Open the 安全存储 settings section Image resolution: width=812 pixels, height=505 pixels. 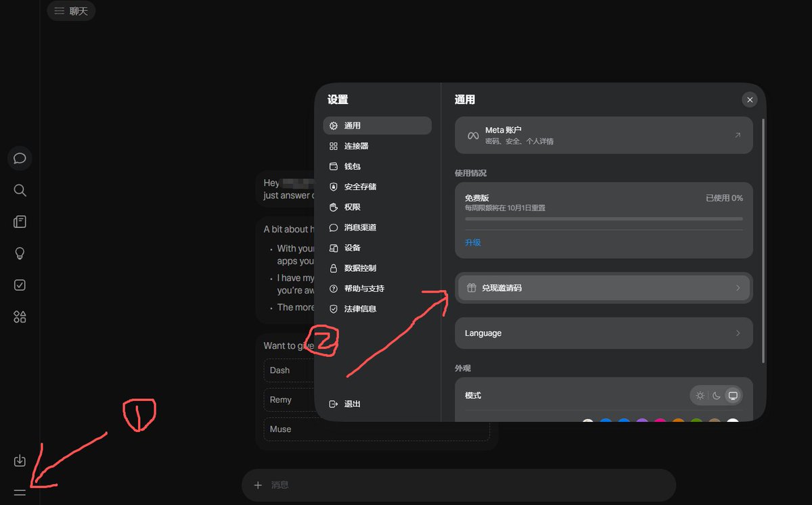click(377, 187)
